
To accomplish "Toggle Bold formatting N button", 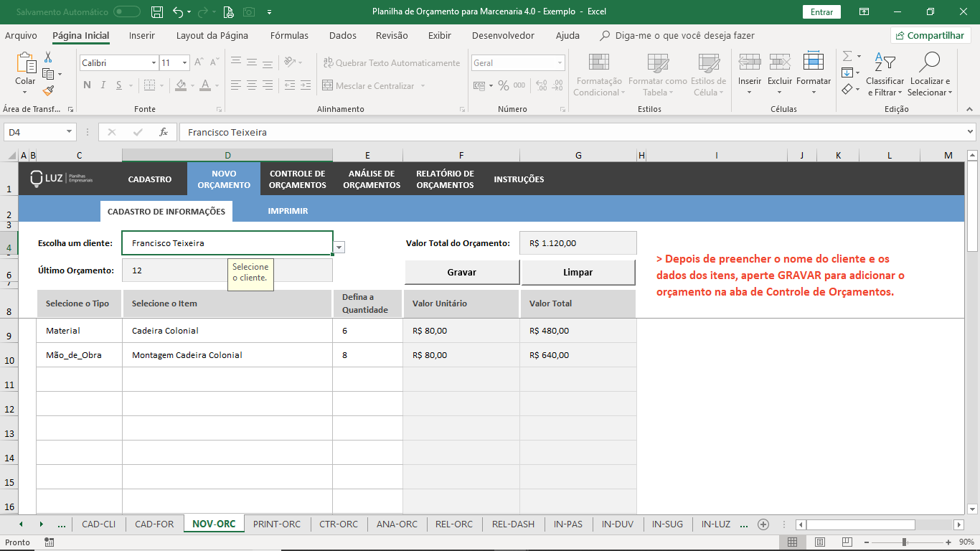I will (87, 85).
